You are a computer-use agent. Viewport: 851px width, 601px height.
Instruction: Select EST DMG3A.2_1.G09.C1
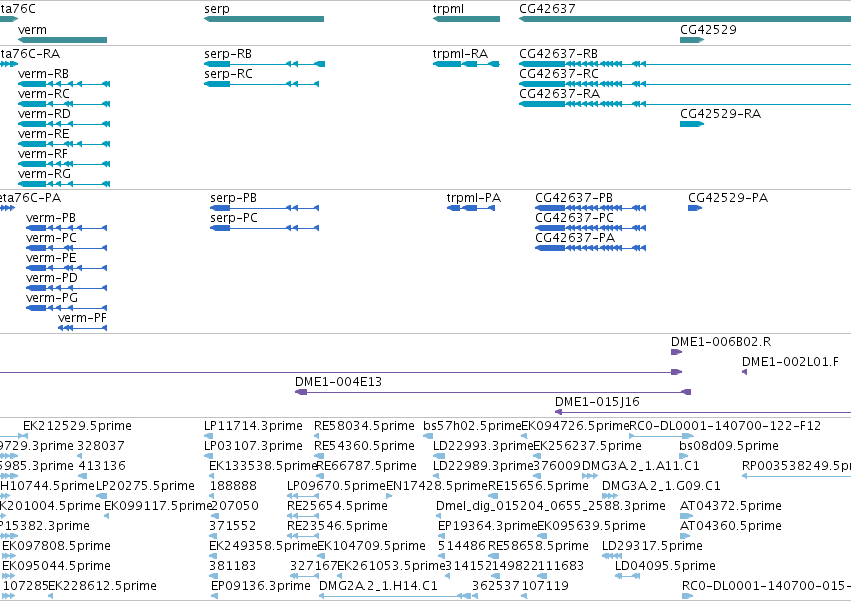pos(661,486)
